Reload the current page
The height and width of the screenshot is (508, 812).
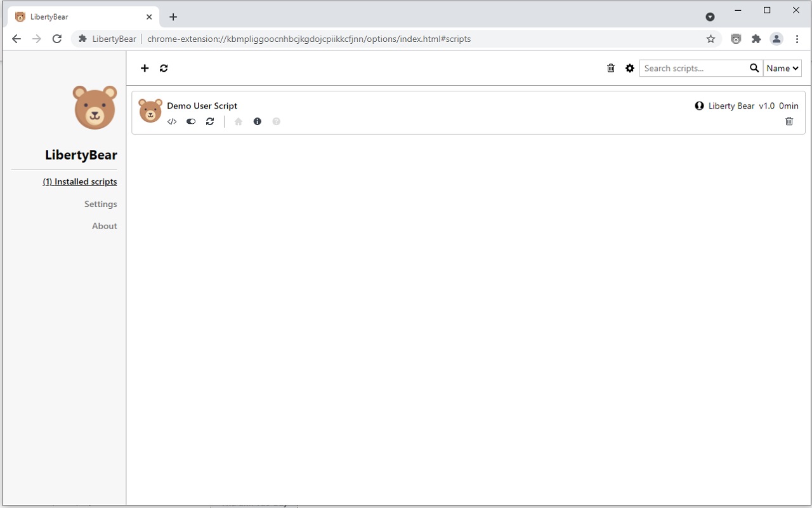click(x=57, y=39)
